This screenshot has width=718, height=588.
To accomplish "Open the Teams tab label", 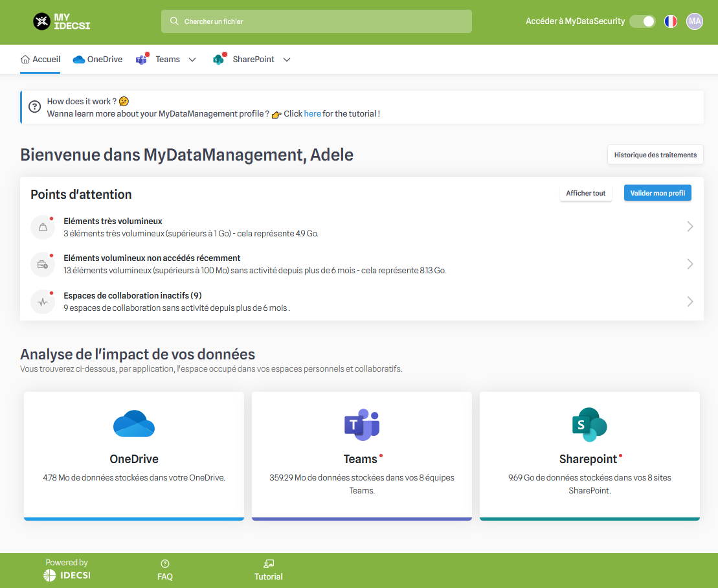I will click(x=168, y=60).
